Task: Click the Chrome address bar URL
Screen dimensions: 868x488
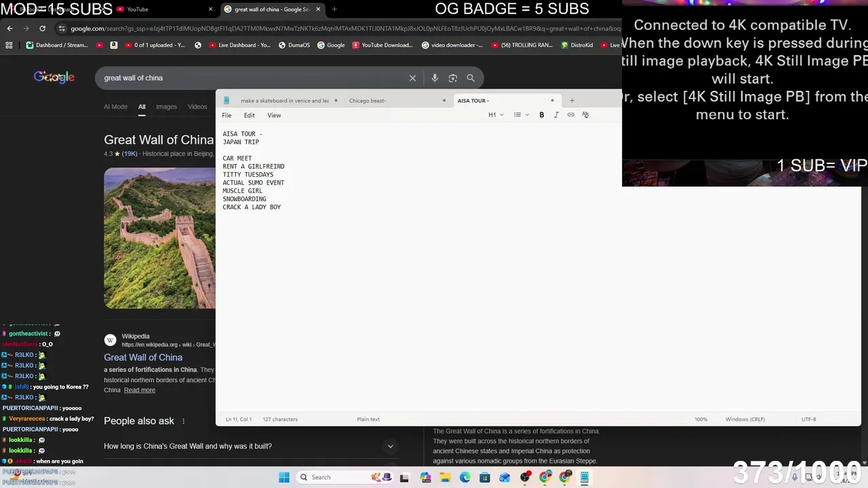Action: pyautogui.click(x=346, y=28)
